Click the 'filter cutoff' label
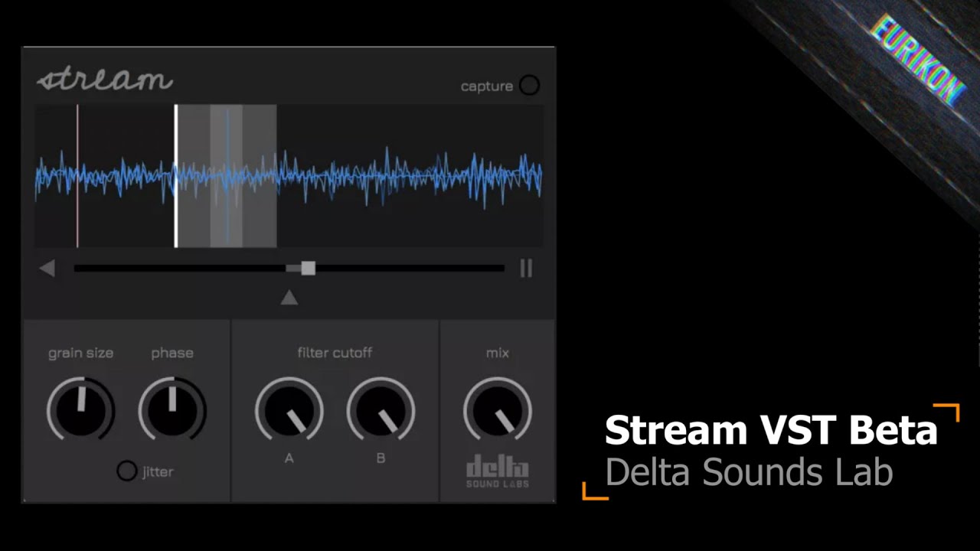 point(335,353)
